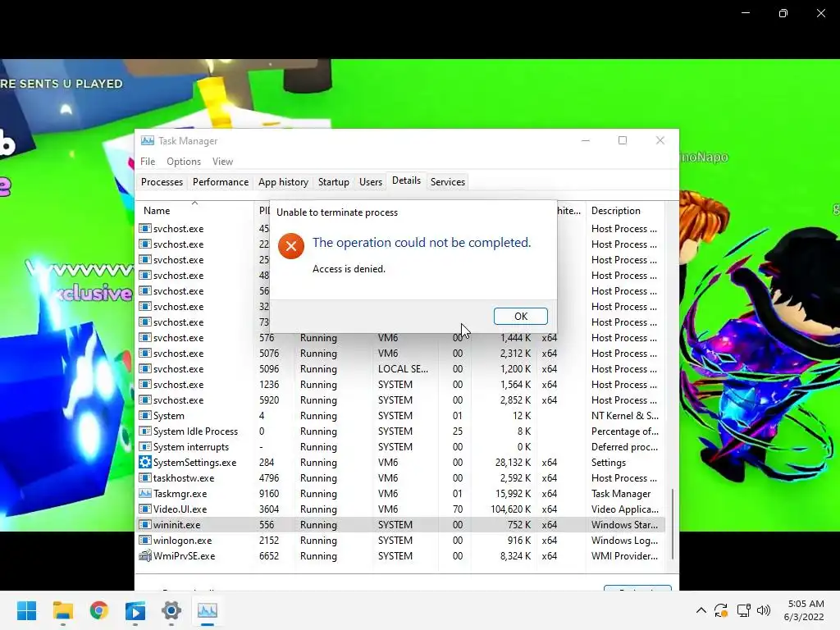Switch to the Services tab

pos(448,182)
